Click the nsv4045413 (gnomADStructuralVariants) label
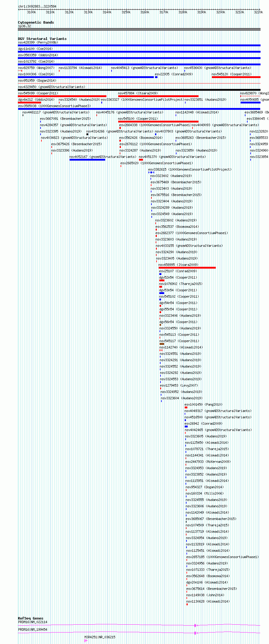 pyautogui.click(x=144, y=68)
